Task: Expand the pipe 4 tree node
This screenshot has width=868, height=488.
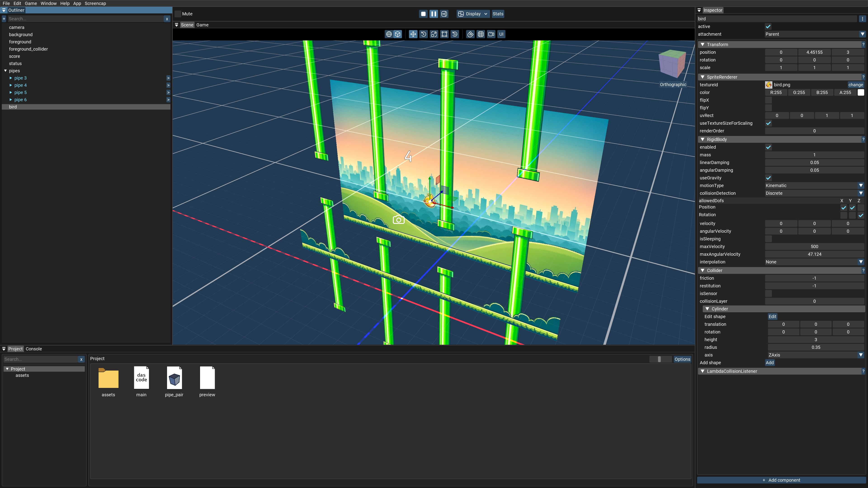Action: 11,85
